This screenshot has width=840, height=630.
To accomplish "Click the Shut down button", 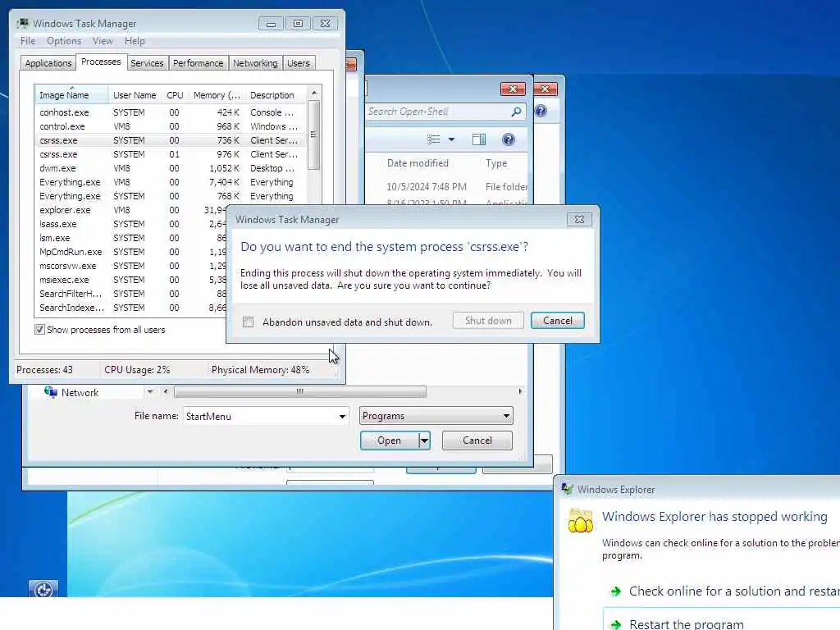I will (488, 321).
